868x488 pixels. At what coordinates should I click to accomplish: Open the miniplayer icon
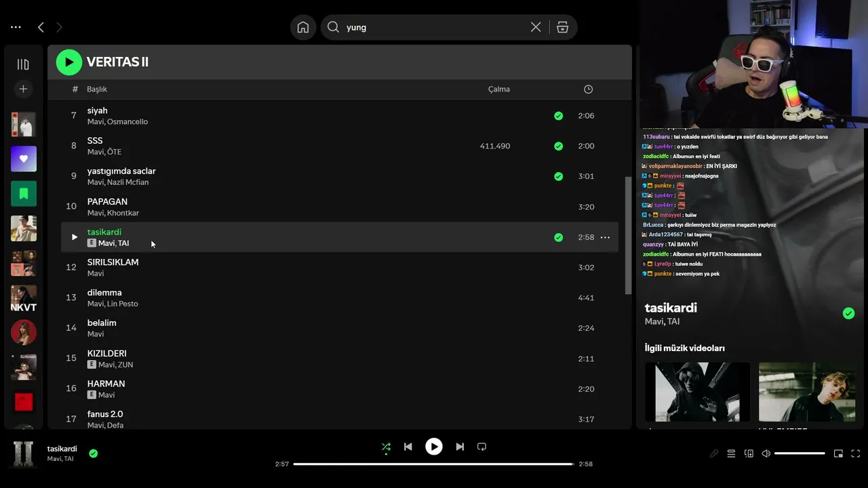(838, 453)
